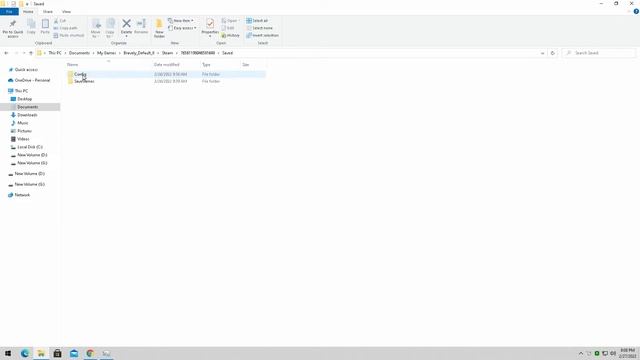
Task: Click the Rename ribbon button
Action: point(141,27)
